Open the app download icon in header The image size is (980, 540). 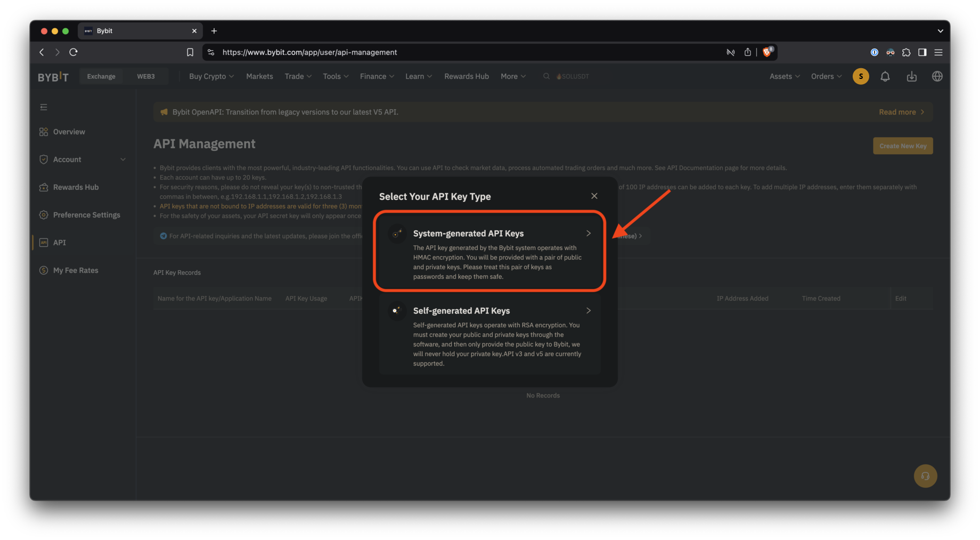tap(911, 77)
